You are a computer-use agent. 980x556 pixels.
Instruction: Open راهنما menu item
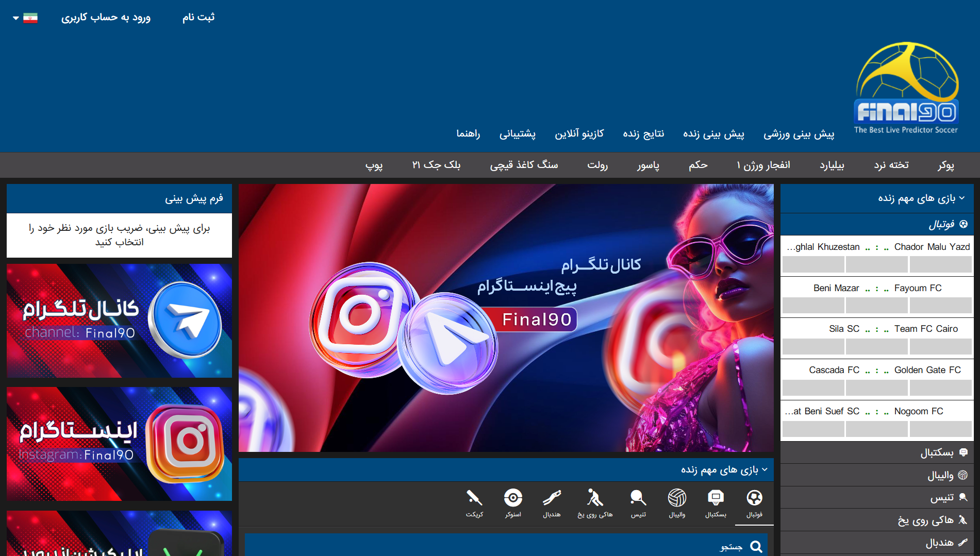pos(468,134)
